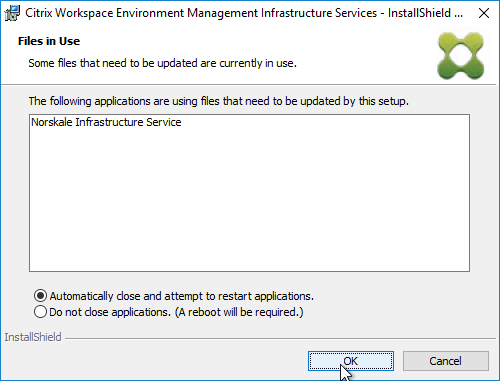This screenshot has width=500, height=381.
Task: Click the 'Automatically close and attempt to restart' label
Action: click(x=182, y=296)
